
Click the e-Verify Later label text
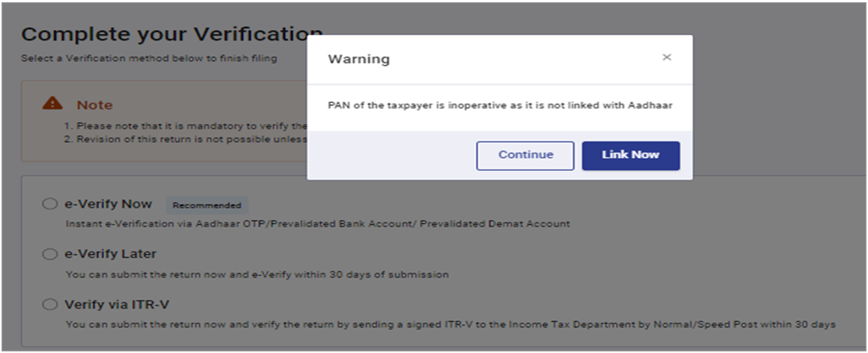tap(110, 254)
